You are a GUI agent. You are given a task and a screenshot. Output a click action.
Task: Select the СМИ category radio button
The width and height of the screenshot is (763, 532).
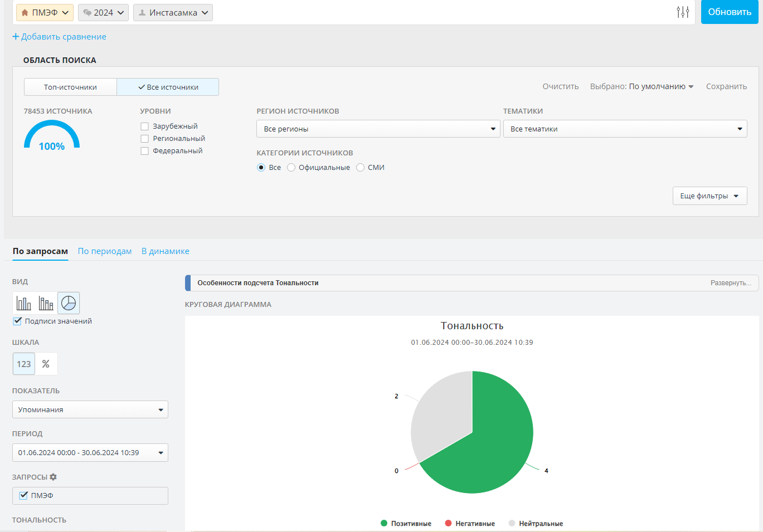click(360, 167)
